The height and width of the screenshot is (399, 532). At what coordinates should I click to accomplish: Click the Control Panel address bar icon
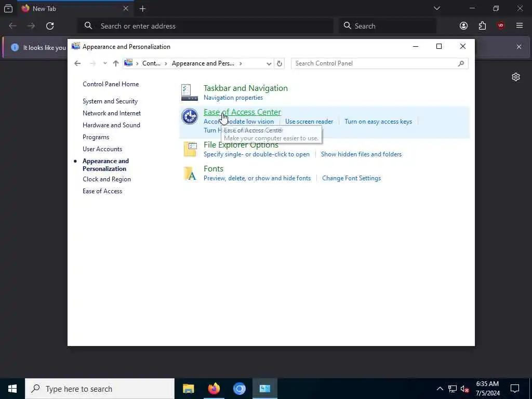tap(128, 63)
